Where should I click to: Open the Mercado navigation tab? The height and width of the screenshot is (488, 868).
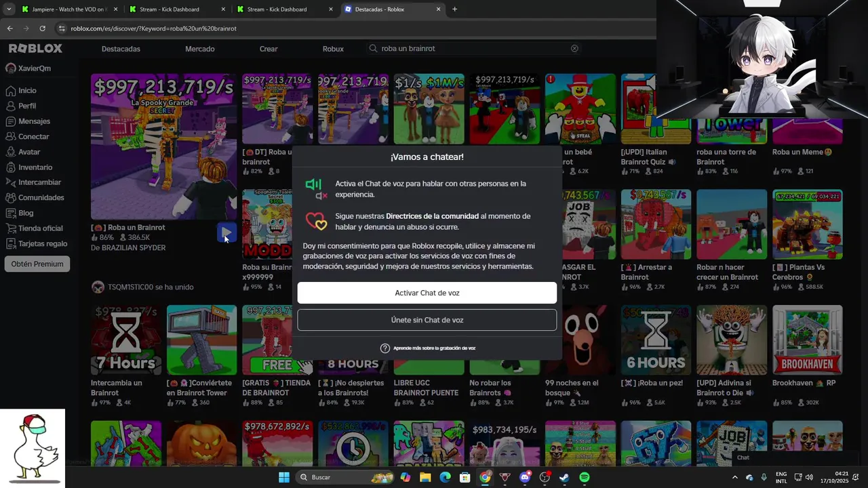tap(200, 49)
